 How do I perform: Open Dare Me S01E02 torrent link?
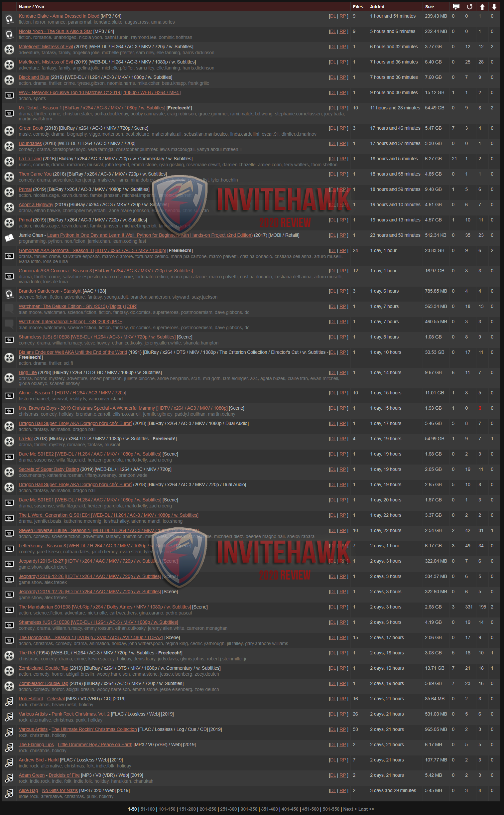click(90, 454)
